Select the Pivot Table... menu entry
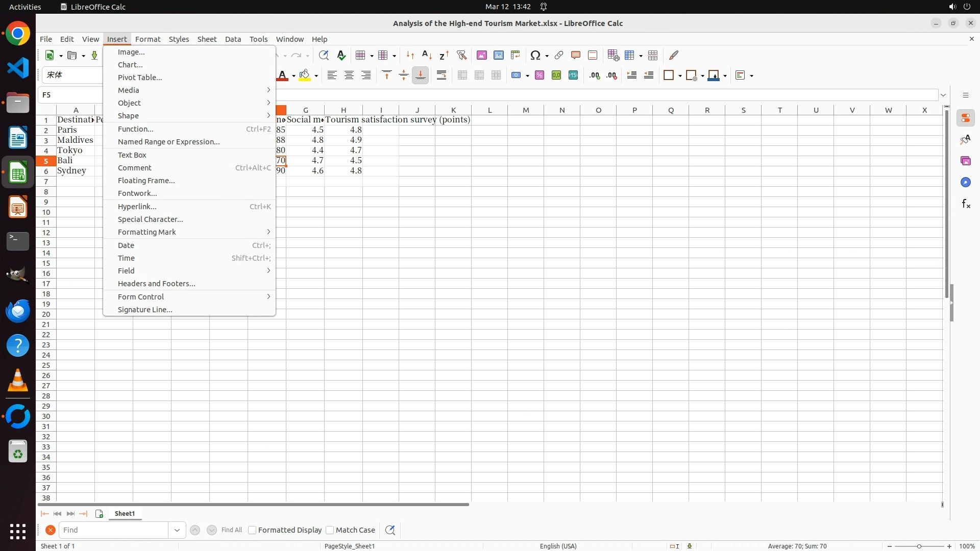This screenshot has width=980, height=551. click(140, 78)
